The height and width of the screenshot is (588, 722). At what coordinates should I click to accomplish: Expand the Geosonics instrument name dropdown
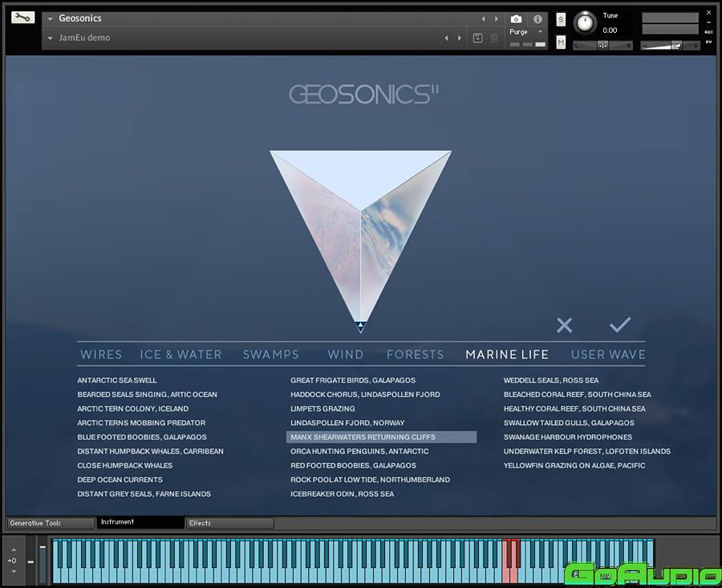[51, 19]
